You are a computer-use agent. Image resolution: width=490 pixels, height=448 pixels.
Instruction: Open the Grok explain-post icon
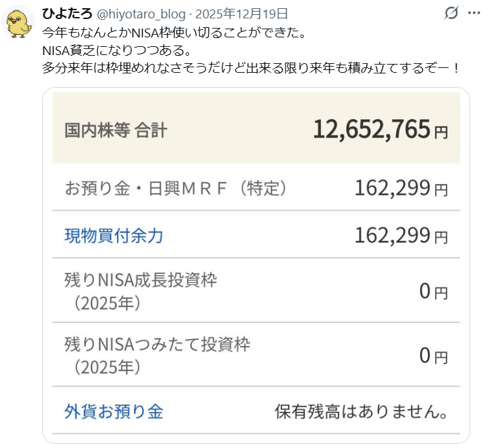[x=451, y=14]
